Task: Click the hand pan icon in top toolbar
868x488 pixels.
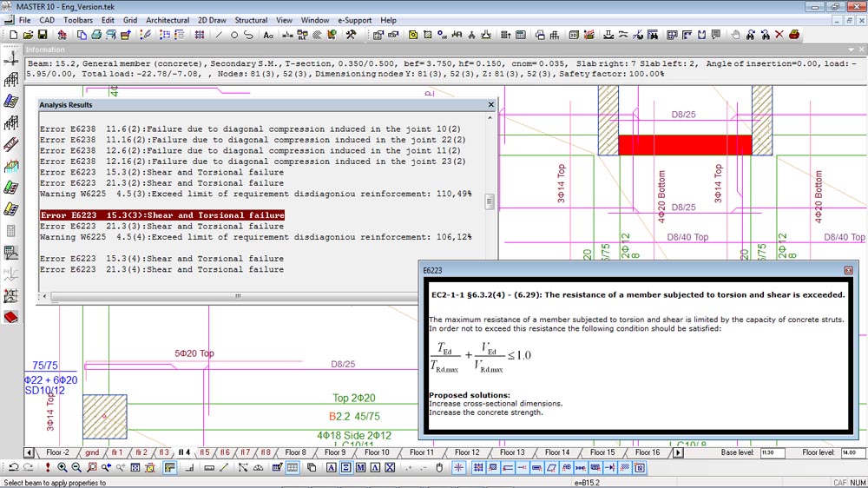Action: 735,35
